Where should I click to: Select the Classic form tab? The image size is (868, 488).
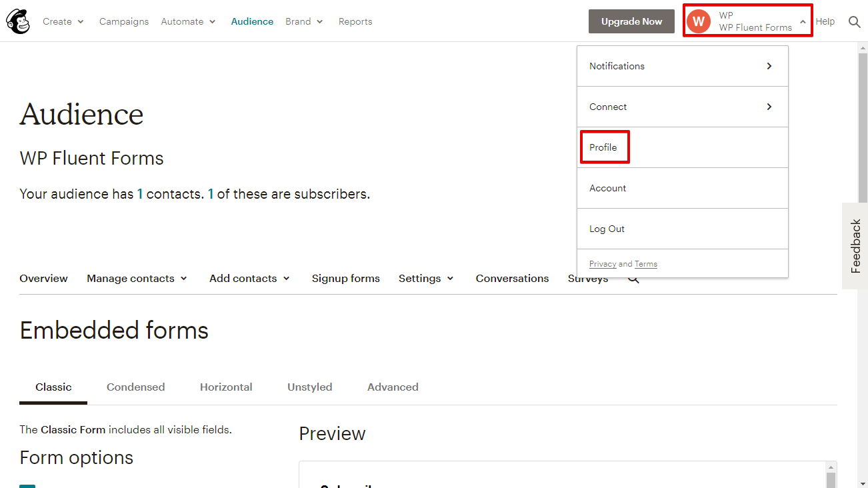tap(53, 387)
